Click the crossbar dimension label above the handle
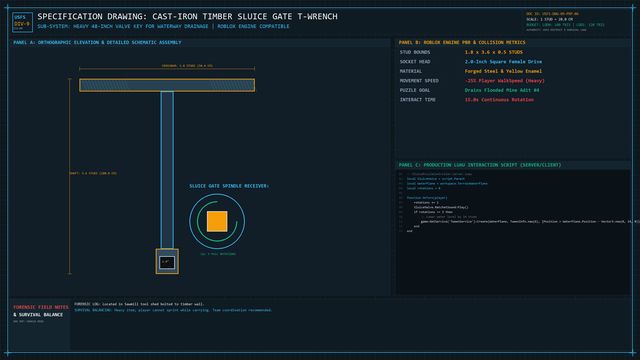 pyautogui.click(x=187, y=66)
